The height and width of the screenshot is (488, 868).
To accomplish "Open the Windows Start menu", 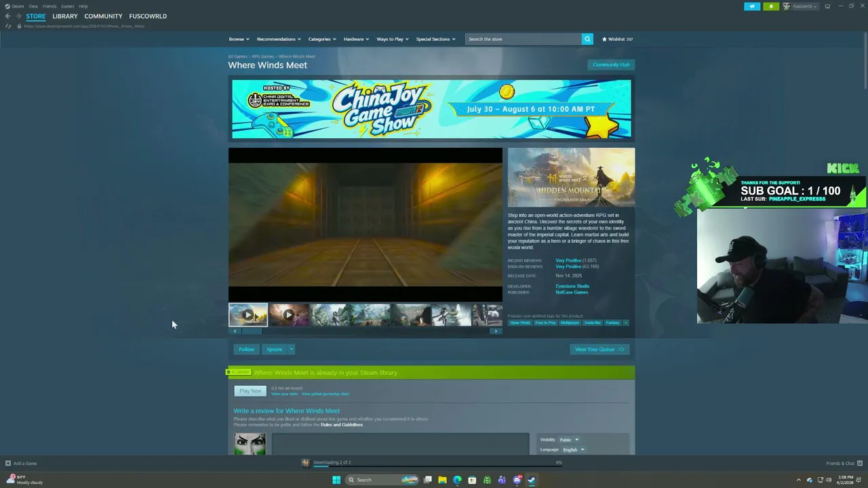I will coord(336,480).
